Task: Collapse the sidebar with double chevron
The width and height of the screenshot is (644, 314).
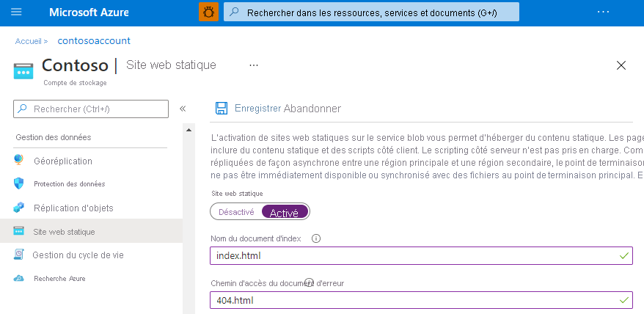Action: tap(183, 109)
